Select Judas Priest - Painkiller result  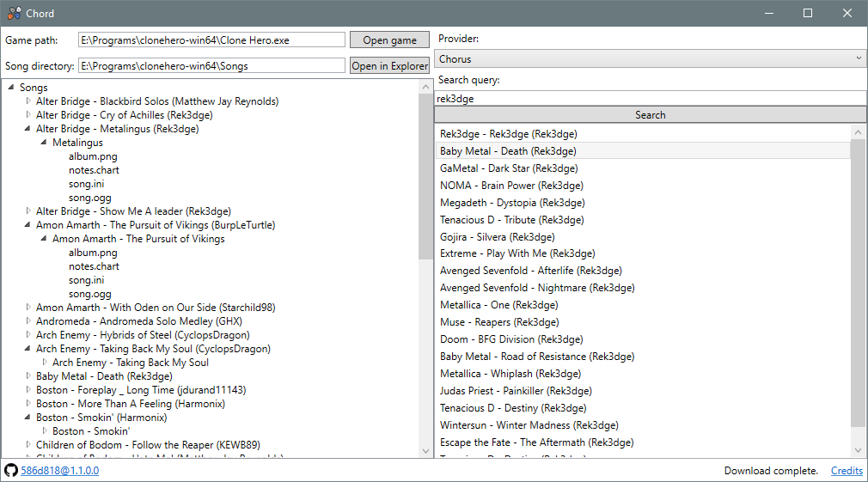643,391
